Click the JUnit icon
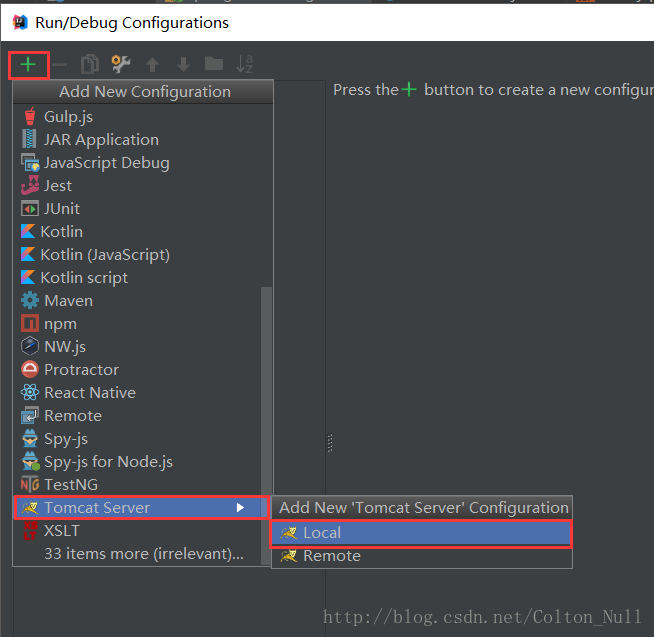The height and width of the screenshot is (637, 654). pos(30,208)
